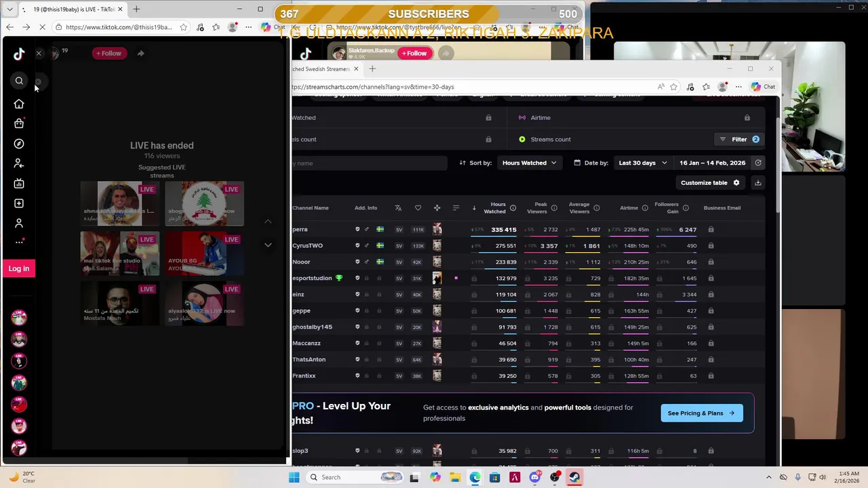
Task: Open new tab in TikTok window
Action: 136,9
